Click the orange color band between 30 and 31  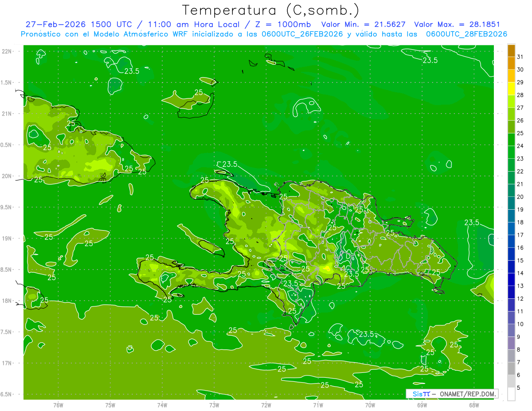click(511, 63)
